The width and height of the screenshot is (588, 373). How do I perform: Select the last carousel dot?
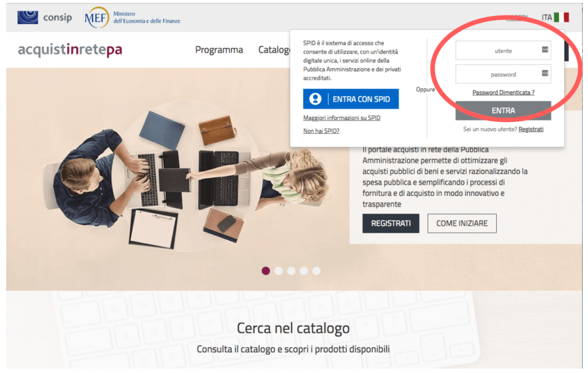point(316,271)
